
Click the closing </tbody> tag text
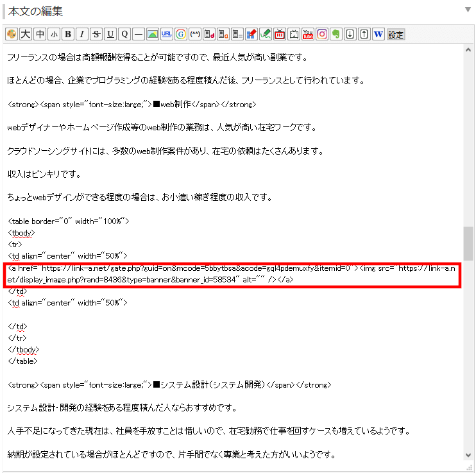pos(23,350)
